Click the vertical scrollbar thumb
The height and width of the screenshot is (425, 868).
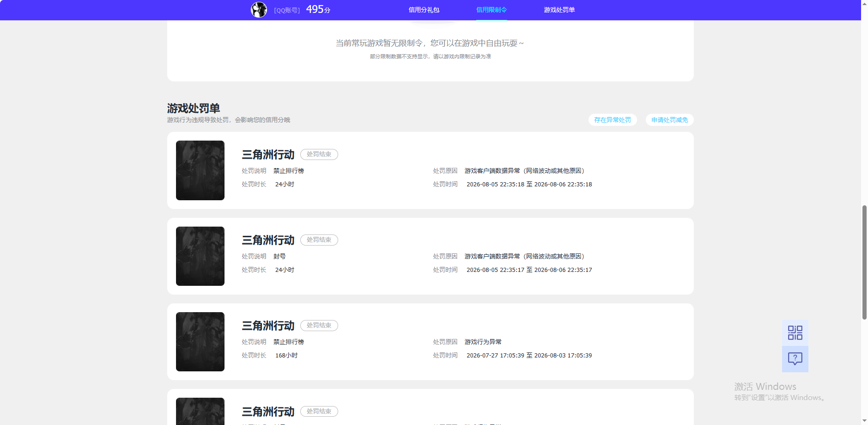click(x=864, y=262)
